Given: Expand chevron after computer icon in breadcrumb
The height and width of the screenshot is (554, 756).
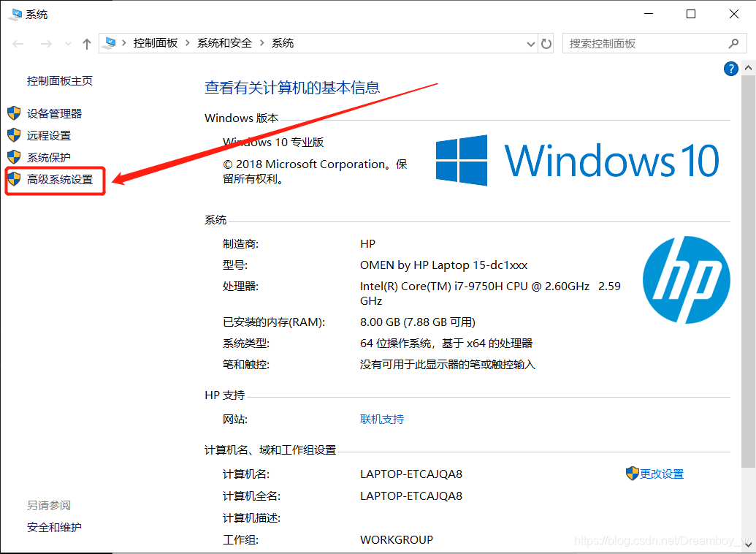Looking at the screenshot, I should (124, 43).
